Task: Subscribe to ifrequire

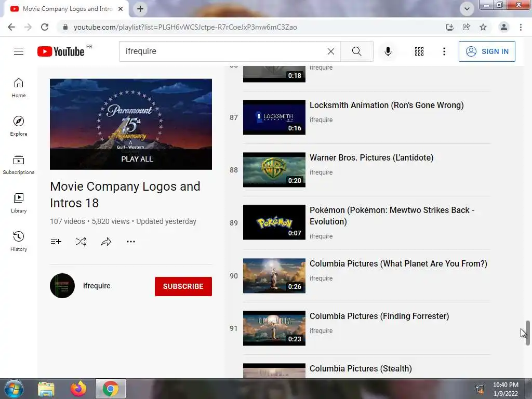Action: coord(183,286)
